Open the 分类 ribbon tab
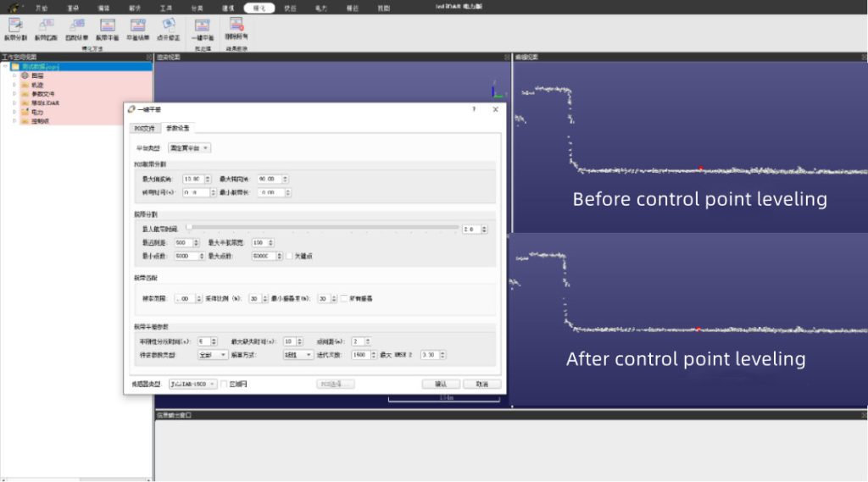Viewport: 868px width, 482px height. (197, 8)
